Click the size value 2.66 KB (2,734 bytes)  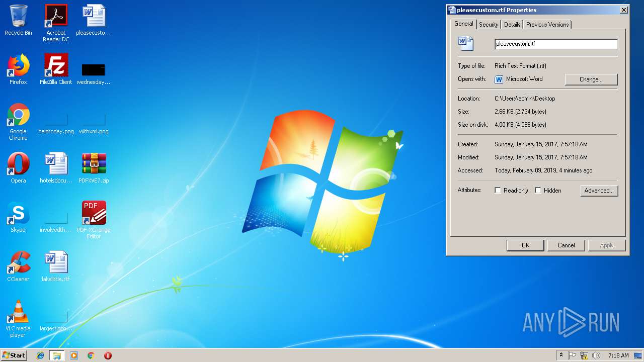coord(520,112)
